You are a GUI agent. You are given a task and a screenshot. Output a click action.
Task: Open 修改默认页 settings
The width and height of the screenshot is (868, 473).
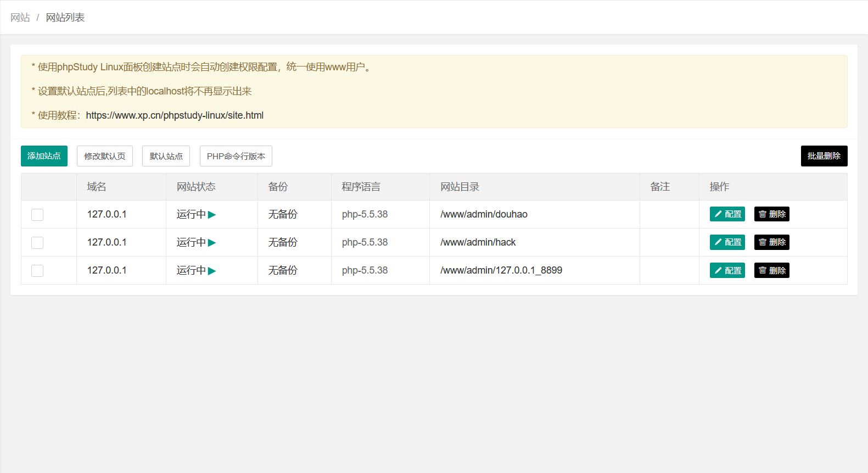click(x=105, y=156)
